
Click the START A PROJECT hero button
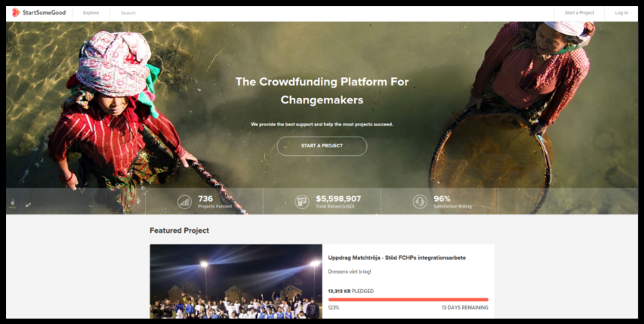click(x=322, y=146)
